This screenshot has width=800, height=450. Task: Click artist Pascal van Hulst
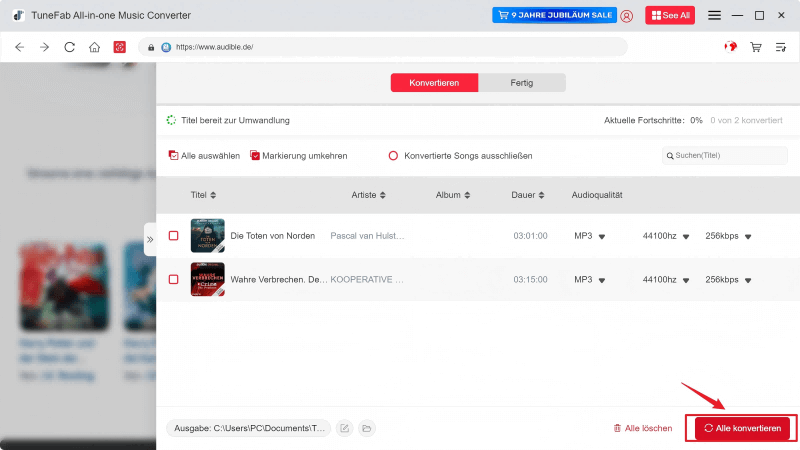[x=367, y=236]
